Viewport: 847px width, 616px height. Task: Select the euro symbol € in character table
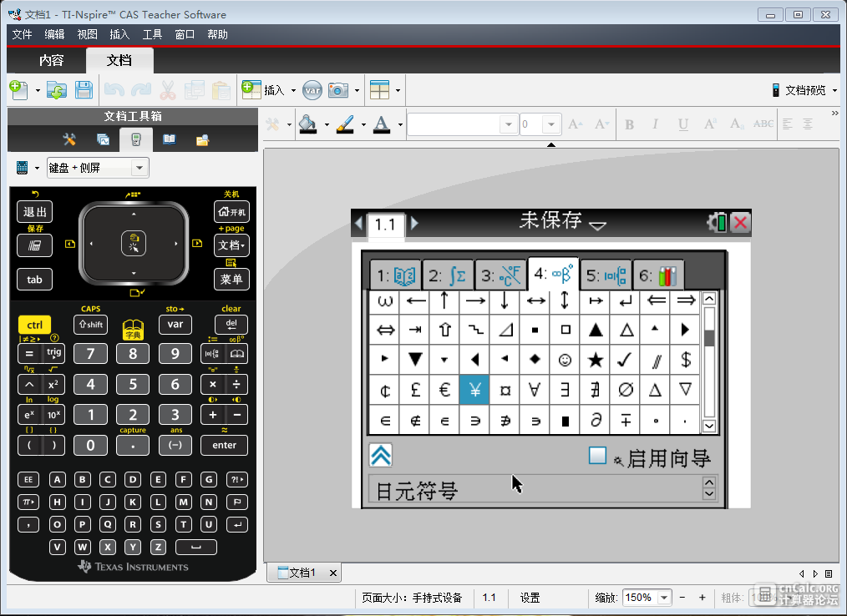point(444,390)
